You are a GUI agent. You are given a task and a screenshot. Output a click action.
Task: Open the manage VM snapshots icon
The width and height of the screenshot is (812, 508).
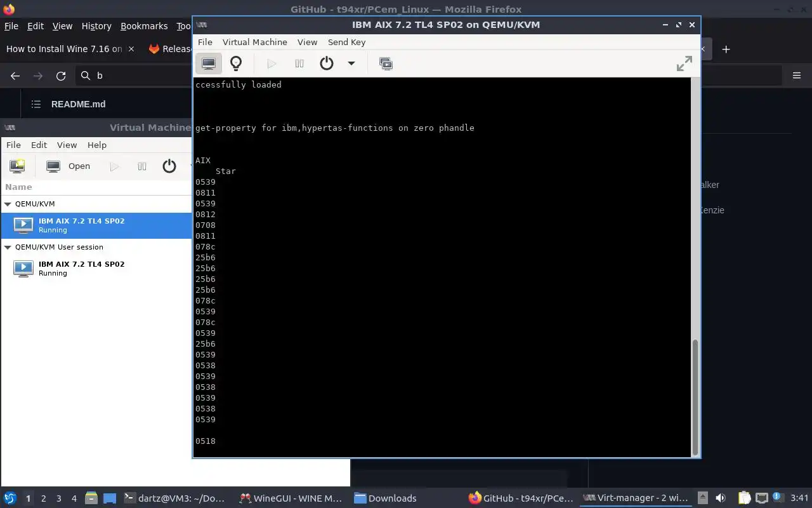tap(386, 63)
